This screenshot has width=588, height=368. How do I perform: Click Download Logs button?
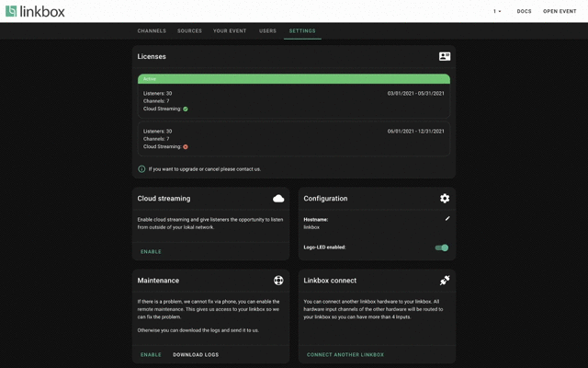[196, 354]
